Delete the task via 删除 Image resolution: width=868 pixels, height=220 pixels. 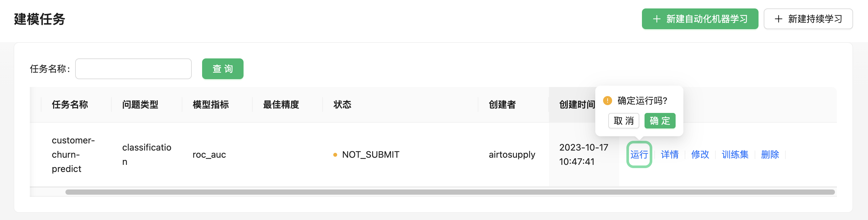coord(770,154)
